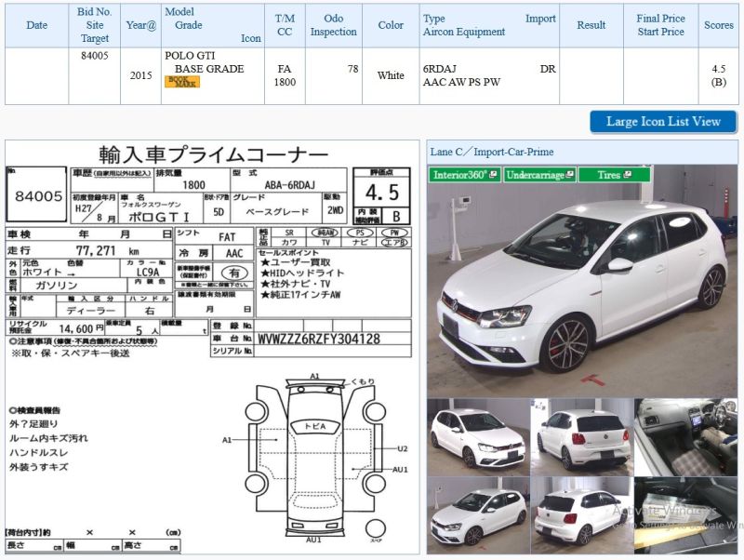
Task: Click the year 2015 cell
Action: (141, 75)
